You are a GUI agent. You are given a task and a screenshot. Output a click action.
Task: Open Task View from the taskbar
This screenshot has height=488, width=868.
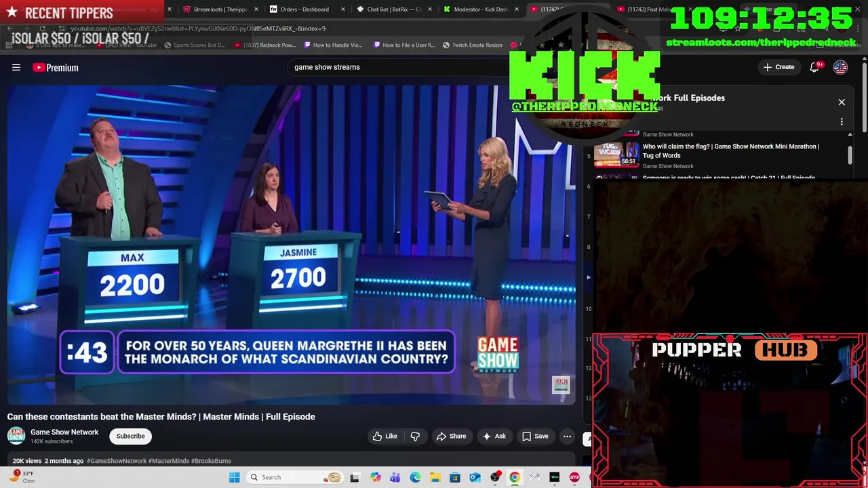click(x=355, y=477)
